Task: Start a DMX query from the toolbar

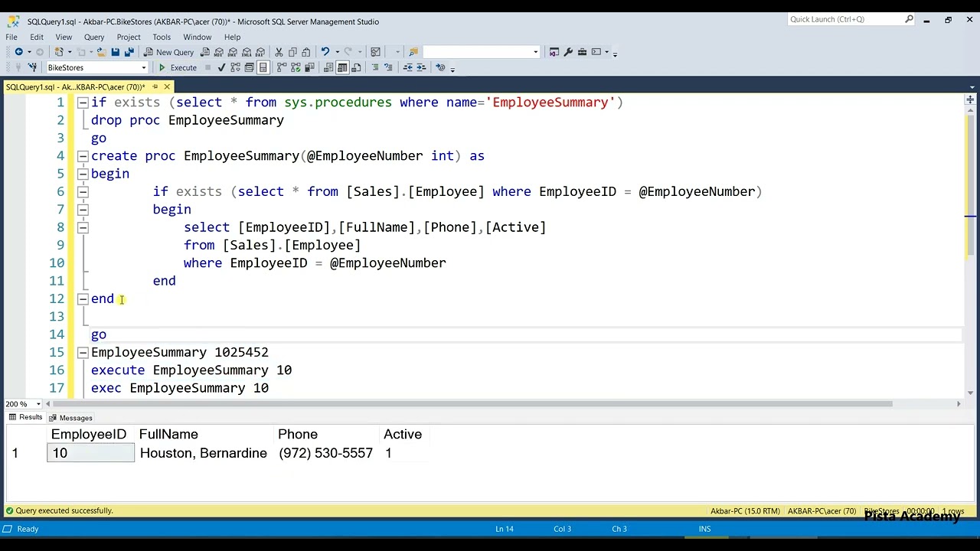Action: click(x=233, y=52)
